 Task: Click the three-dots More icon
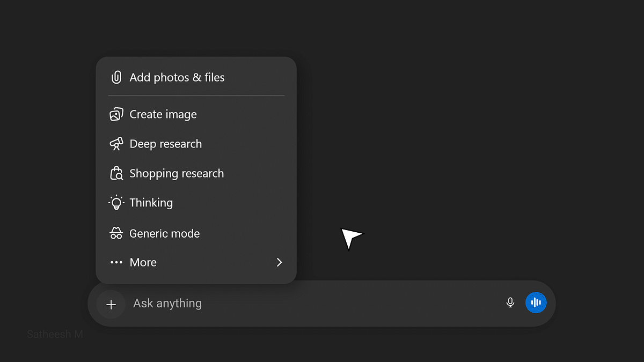116,262
